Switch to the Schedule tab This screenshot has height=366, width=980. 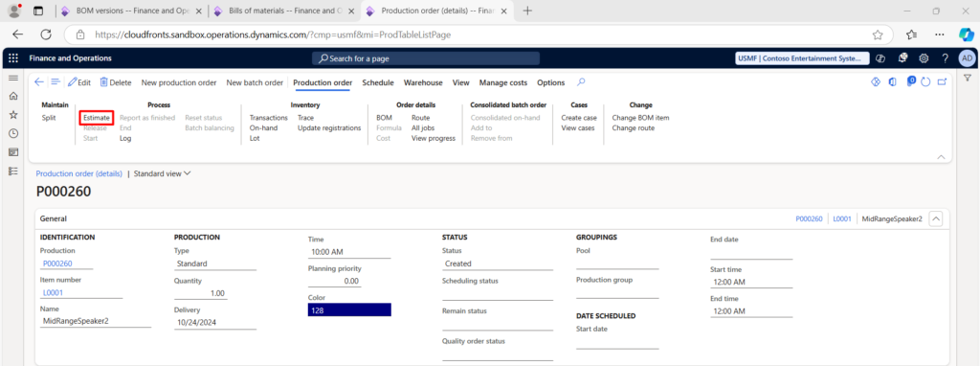click(x=378, y=82)
